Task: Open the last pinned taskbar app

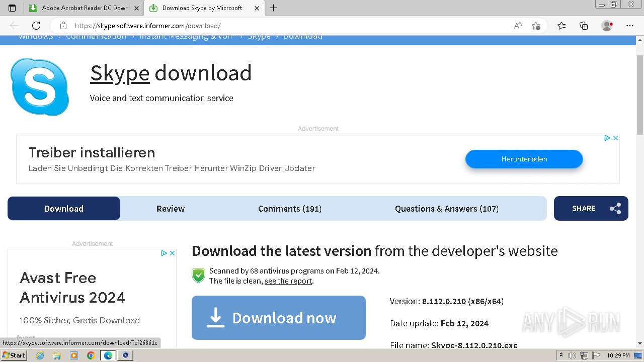Action: pos(125,355)
